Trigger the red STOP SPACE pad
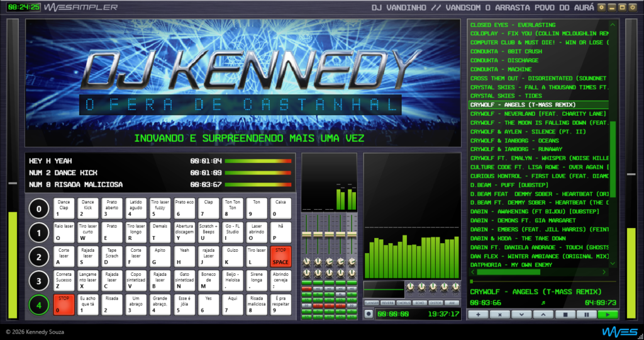644x340 pixels. pos(280,256)
